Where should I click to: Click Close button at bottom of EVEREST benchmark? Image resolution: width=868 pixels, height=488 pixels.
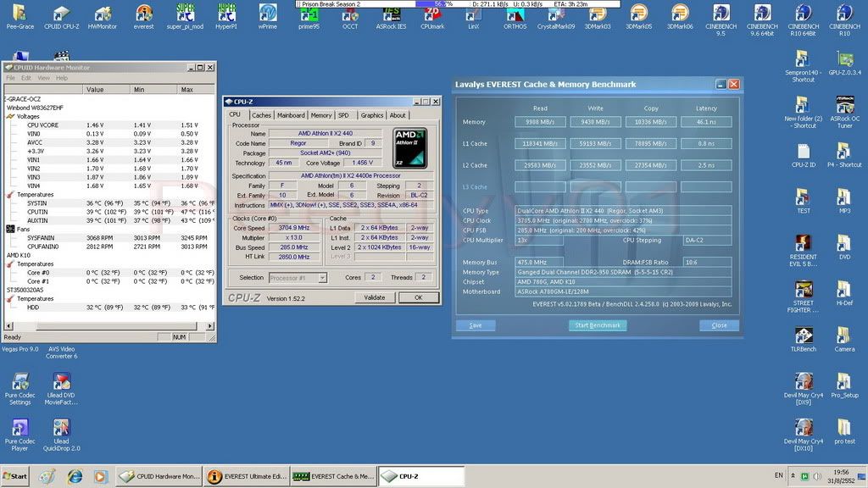point(719,325)
